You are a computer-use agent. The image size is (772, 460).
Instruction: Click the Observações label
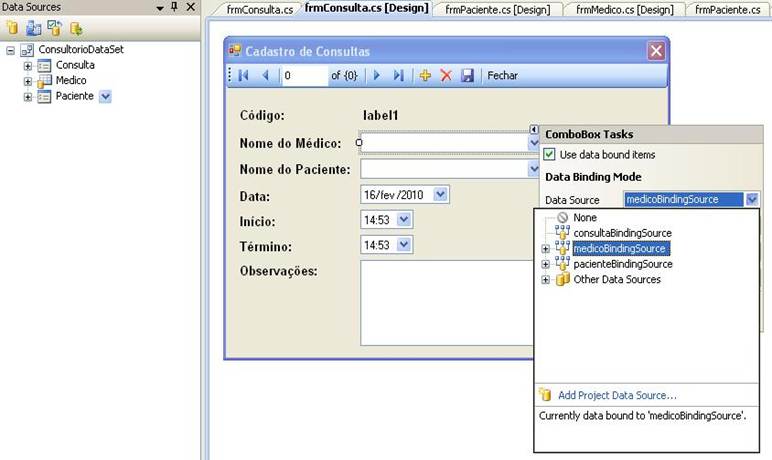tap(279, 271)
